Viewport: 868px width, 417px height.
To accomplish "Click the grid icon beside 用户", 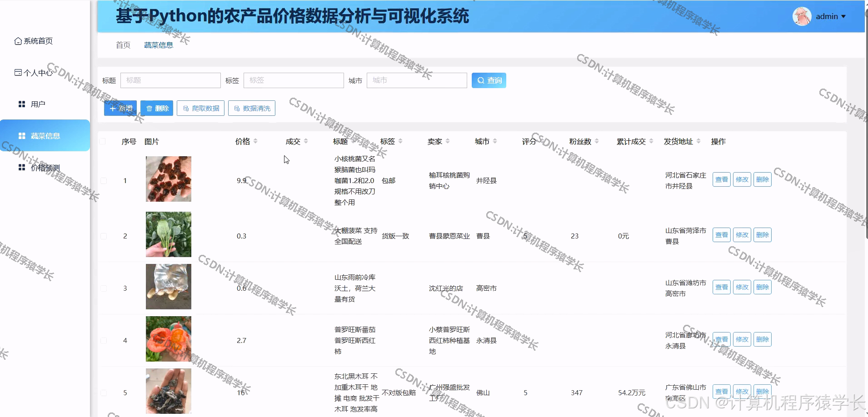I will tap(21, 104).
